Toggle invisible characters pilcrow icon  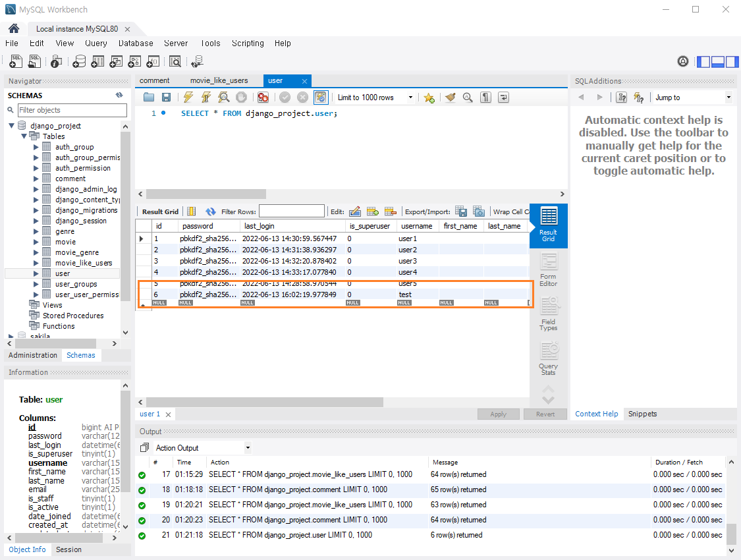(x=485, y=98)
